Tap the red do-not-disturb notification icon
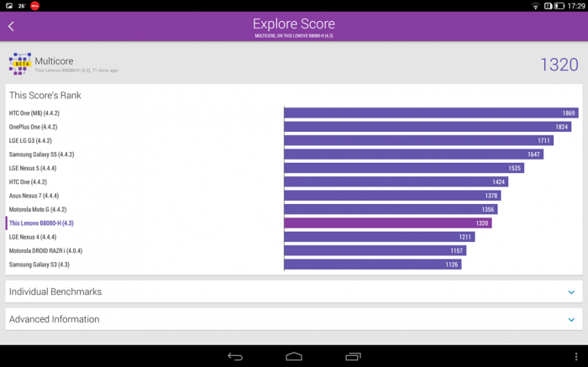The image size is (588, 367). click(x=35, y=6)
